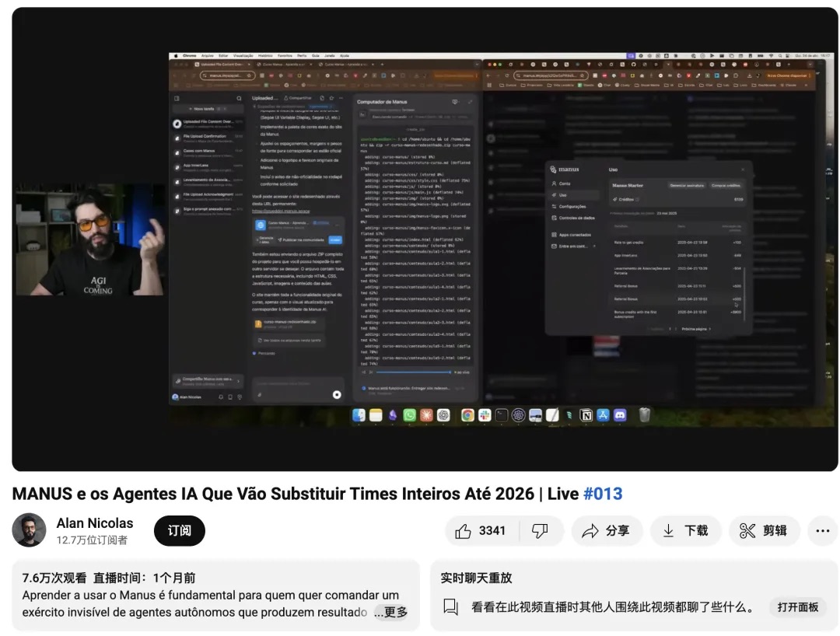The height and width of the screenshot is (636, 840).
Task: Click the 'Computador de Manus' panel title
Action: pyautogui.click(x=382, y=102)
